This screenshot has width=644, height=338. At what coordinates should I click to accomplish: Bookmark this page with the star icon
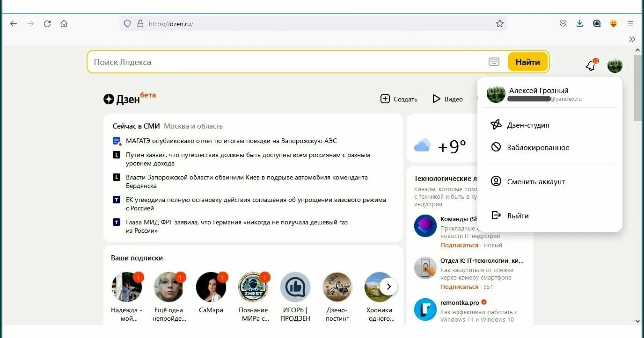point(499,23)
